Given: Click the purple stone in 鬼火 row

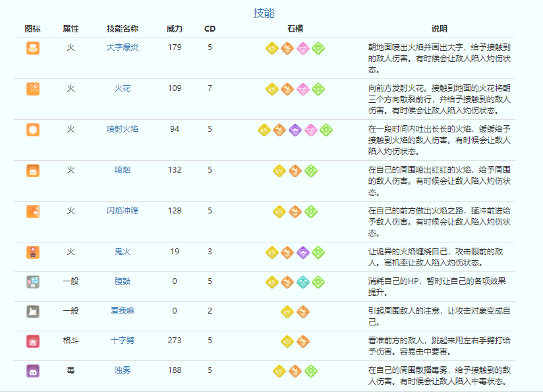Looking at the screenshot, I should (x=302, y=252).
